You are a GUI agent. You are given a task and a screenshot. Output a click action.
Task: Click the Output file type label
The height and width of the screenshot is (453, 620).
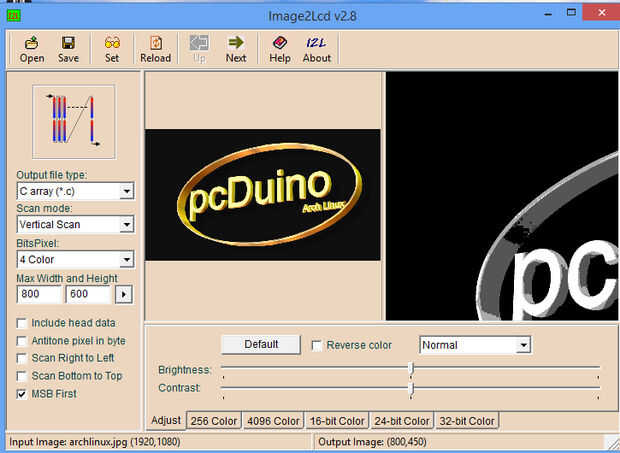tap(51, 175)
